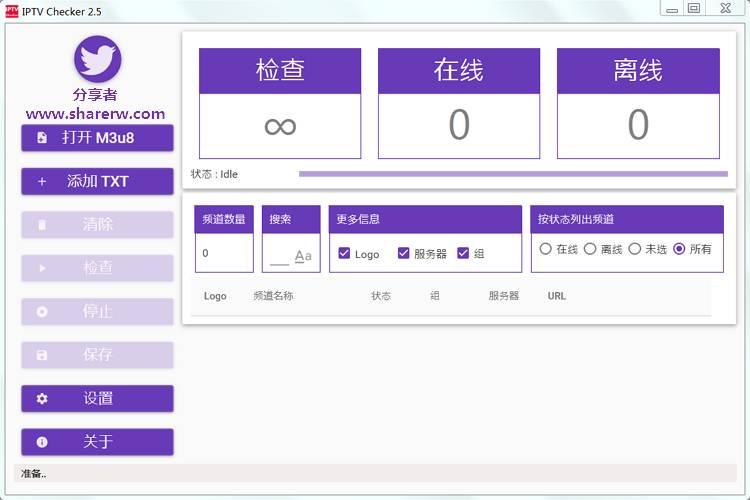The width and height of the screenshot is (750, 500).
Task: Click the Logo column header
Action: tap(215, 296)
